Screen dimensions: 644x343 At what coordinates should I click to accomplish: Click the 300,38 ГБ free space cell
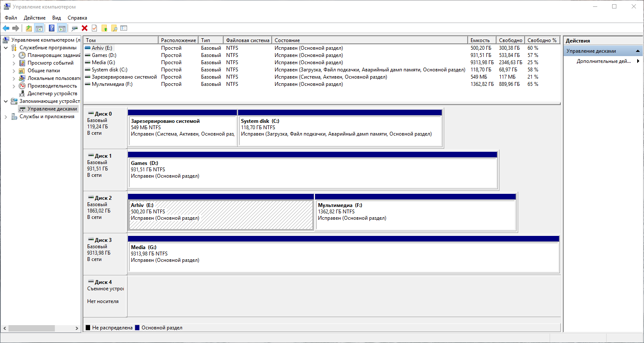[x=509, y=48]
